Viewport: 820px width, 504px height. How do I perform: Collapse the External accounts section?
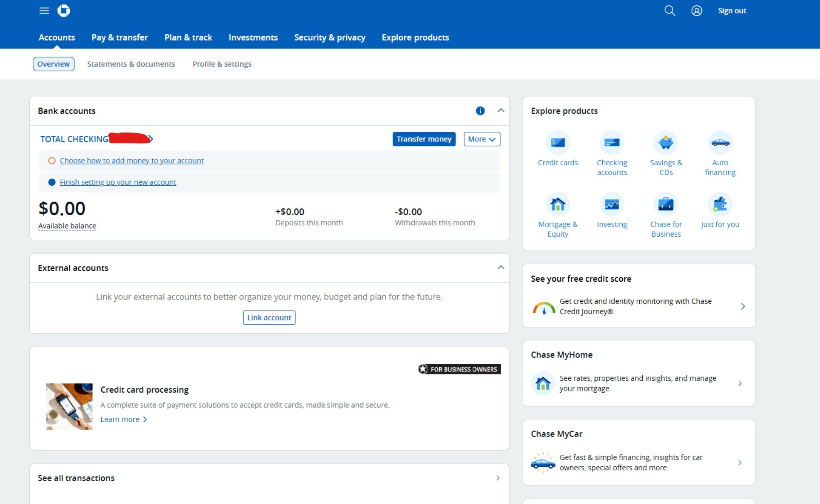coord(501,267)
